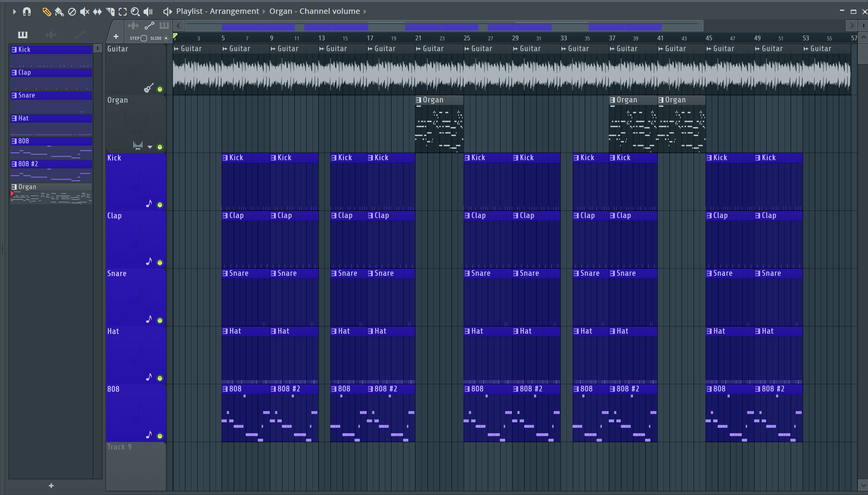Click the note icon on Hat track
The height and width of the screenshot is (495, 868).
[149, 377]
